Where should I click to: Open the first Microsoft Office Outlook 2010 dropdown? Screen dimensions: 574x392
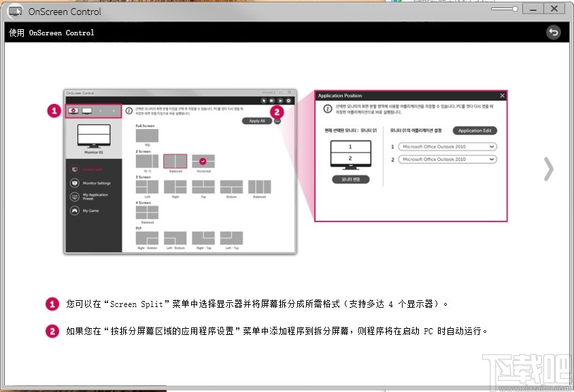pos(448,147)
